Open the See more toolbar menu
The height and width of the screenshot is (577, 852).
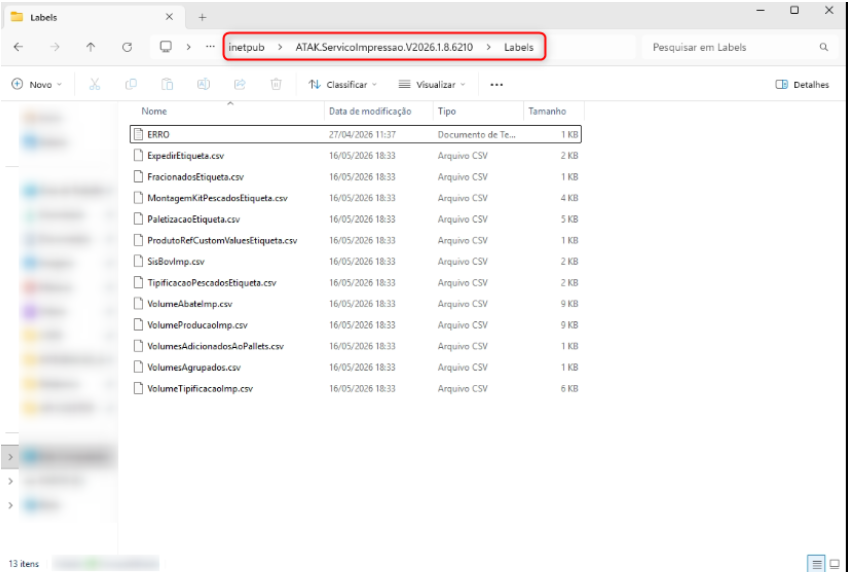point(497,85)
